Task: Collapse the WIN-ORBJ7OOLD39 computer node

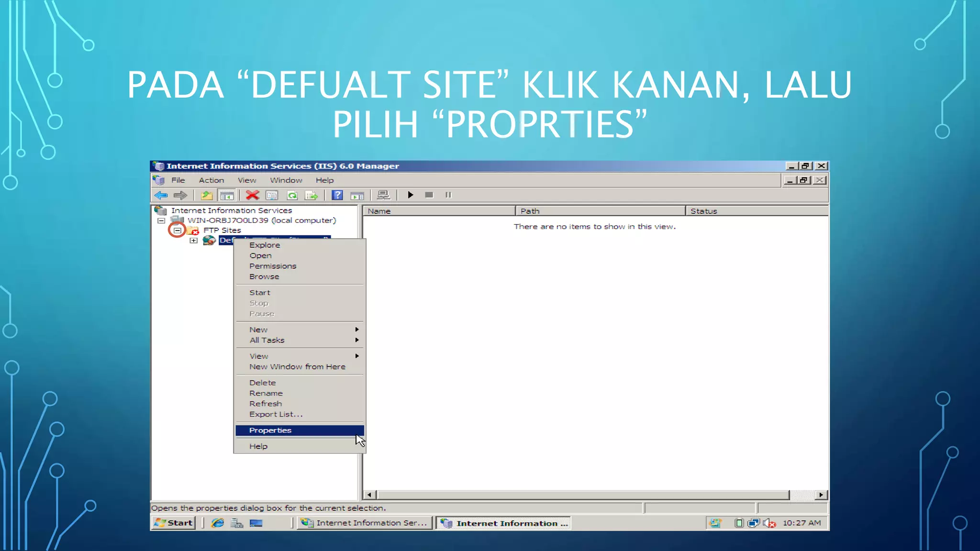Action: pyautogui.click(x=161, y=221)
